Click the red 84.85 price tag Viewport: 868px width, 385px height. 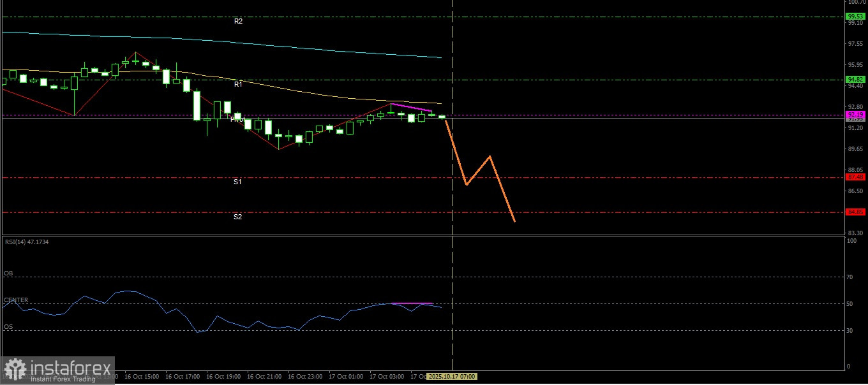[x=855, y=212]
